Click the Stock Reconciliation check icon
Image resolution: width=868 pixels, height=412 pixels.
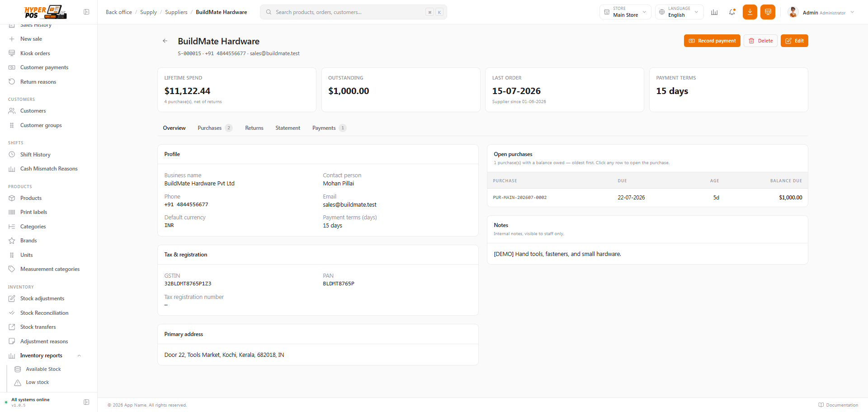[x=12, y=313]
